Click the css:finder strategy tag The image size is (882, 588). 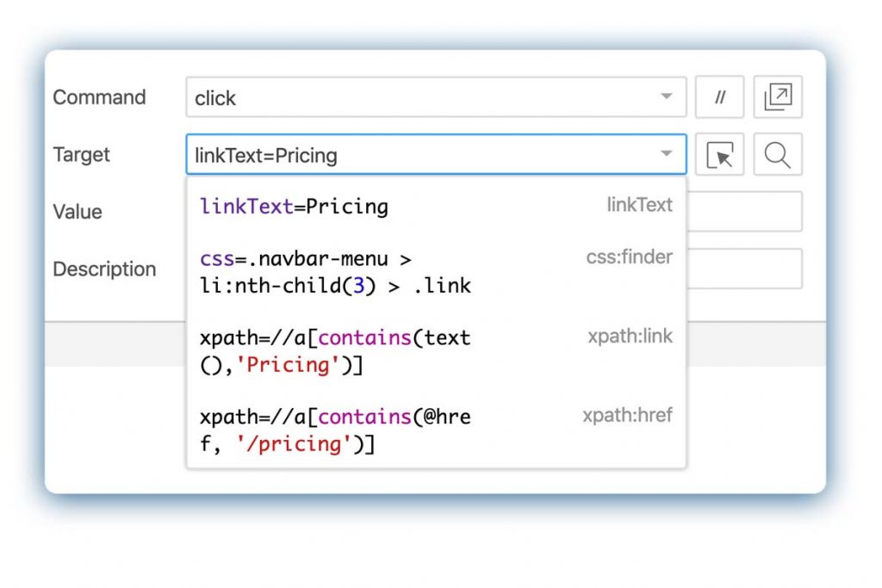(x=629, y=257)
